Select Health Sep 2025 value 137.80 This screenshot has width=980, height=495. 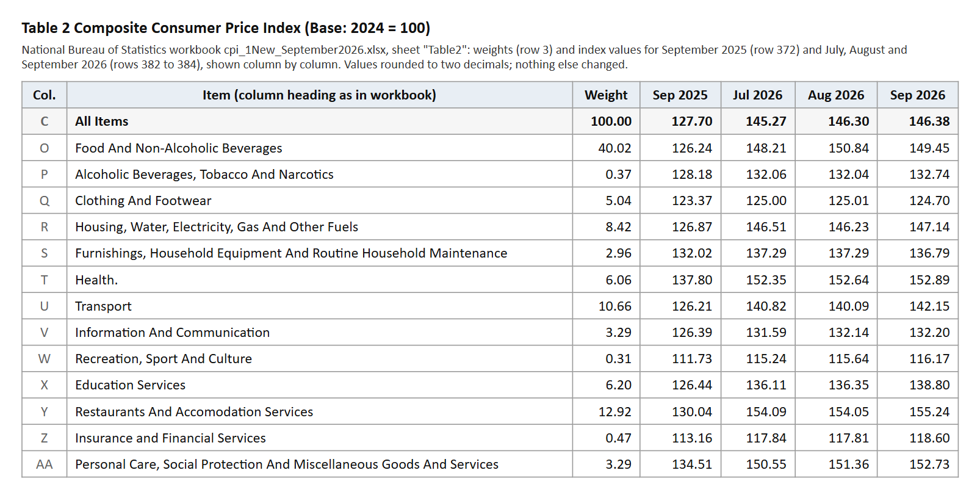coord(692,280)
